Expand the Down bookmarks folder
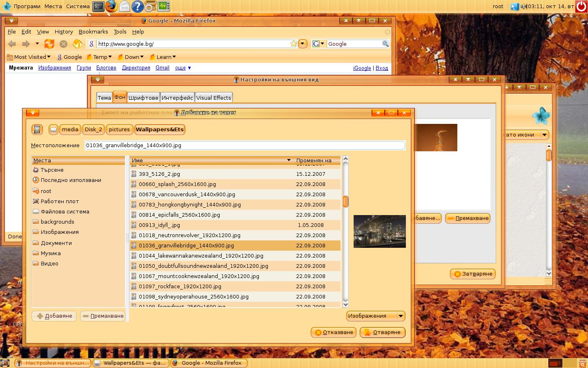 [131, 57]
